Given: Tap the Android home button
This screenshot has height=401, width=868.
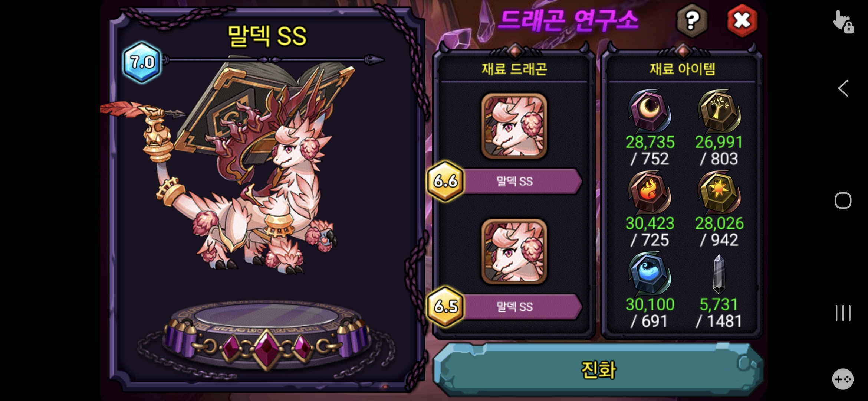Looking at the screenshot, I should tap(843, 200).
